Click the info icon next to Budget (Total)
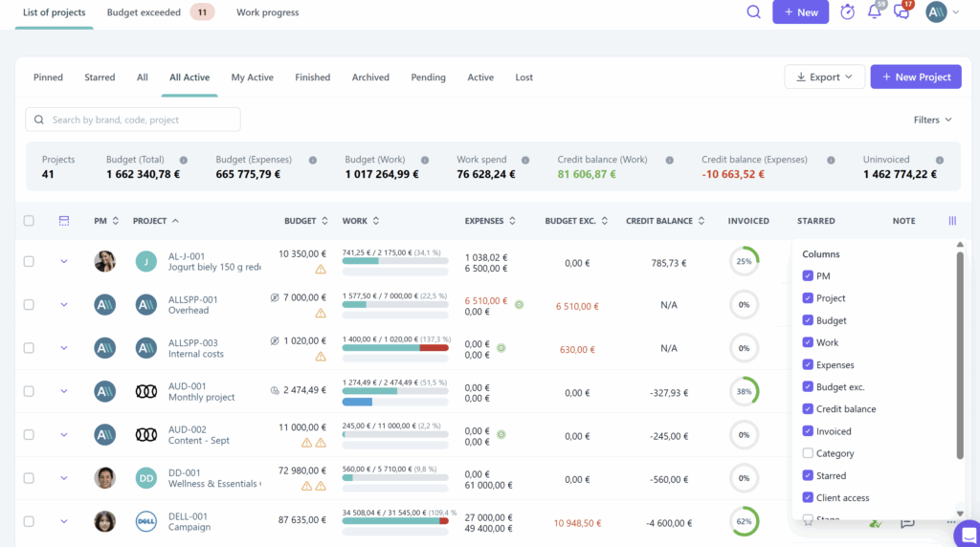The image size is (980, 547). (183, 160)
